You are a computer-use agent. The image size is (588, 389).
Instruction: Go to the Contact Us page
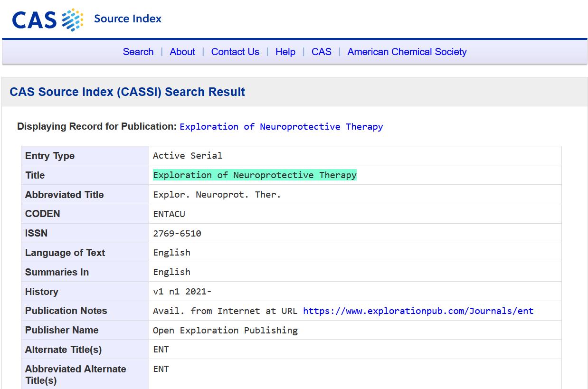235,52
